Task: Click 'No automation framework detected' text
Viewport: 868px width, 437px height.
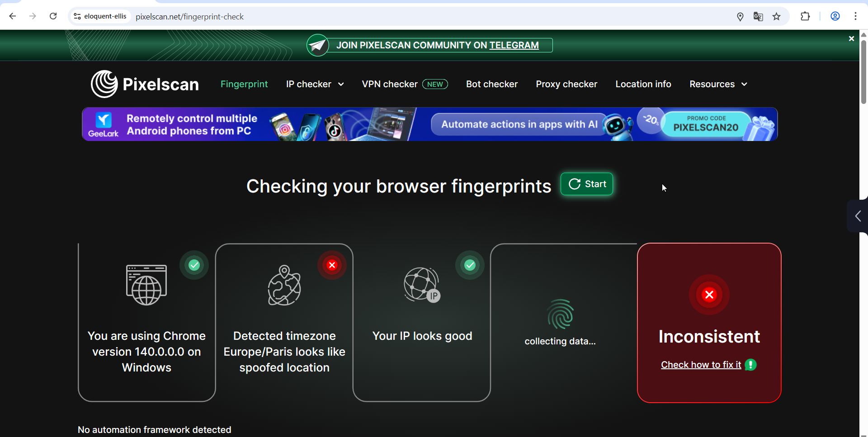Action: (155, 430)
